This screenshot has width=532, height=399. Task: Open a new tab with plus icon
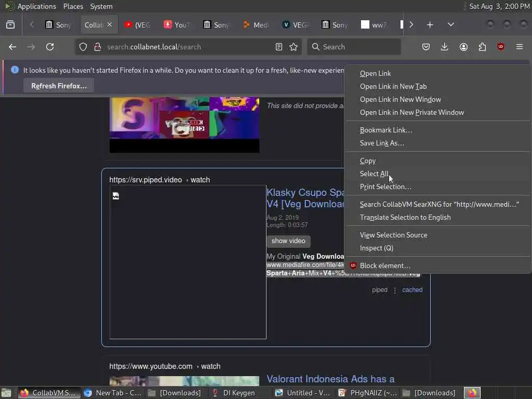[x=430, y=25]
